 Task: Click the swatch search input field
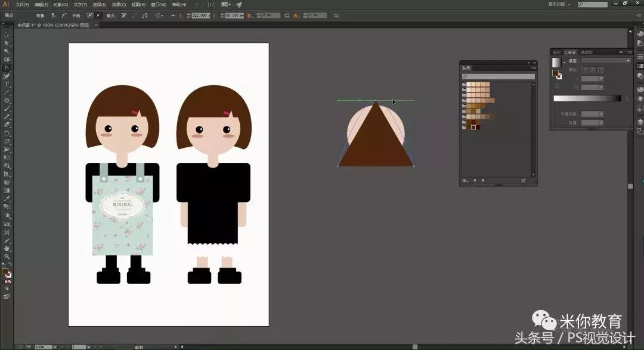(499, 76)
